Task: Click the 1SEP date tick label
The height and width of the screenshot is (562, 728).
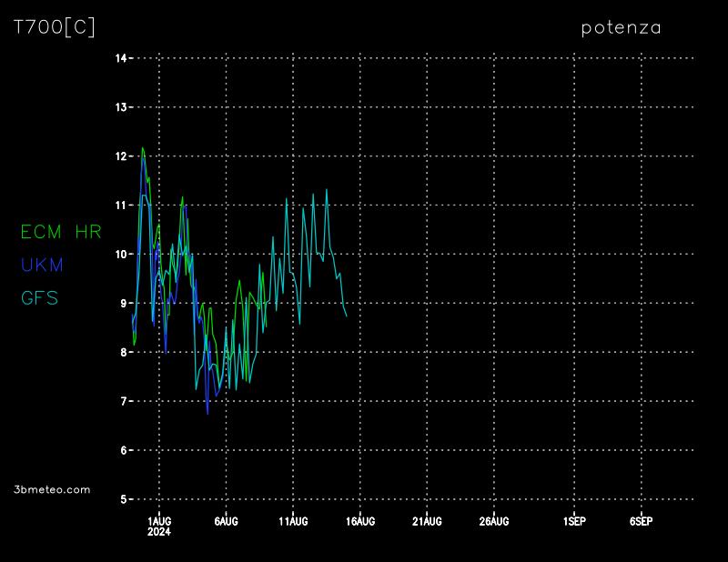Action: point(574,522)
